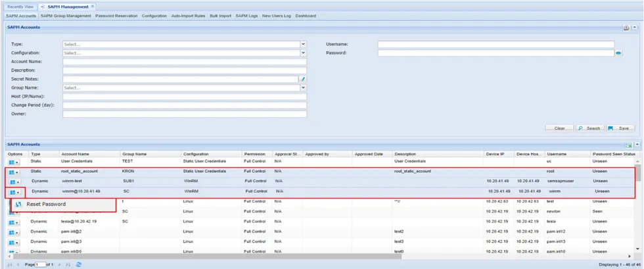Focus the Description input field
The width and height of the screenshot is (644, 269).
(185, 70)
